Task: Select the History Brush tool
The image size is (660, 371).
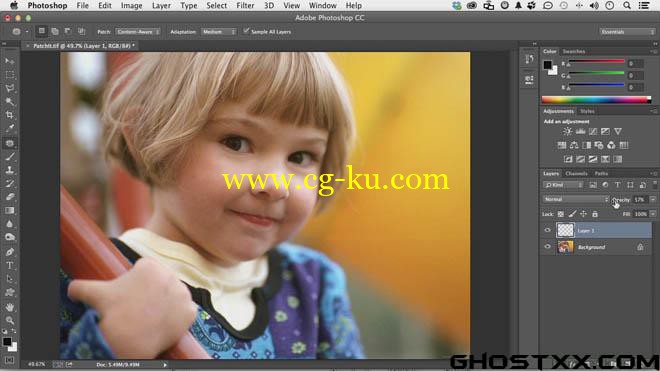Action: pos(9,184)
